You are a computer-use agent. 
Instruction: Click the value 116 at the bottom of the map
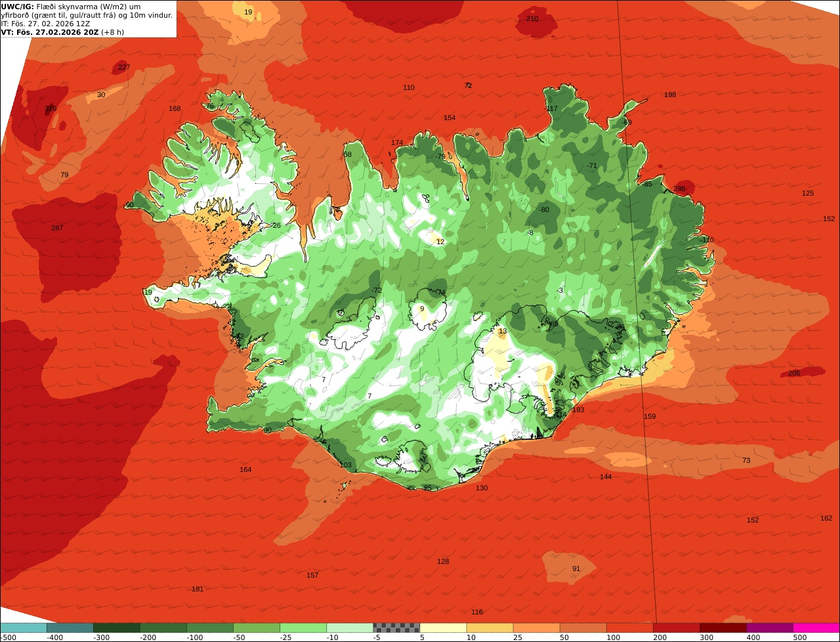tap(477, 612)
